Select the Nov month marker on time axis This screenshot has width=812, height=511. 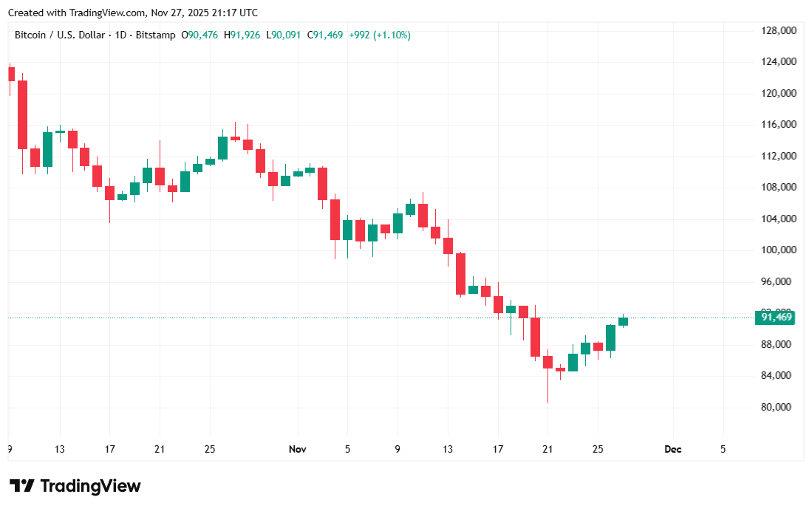click(x=297, y=449)
